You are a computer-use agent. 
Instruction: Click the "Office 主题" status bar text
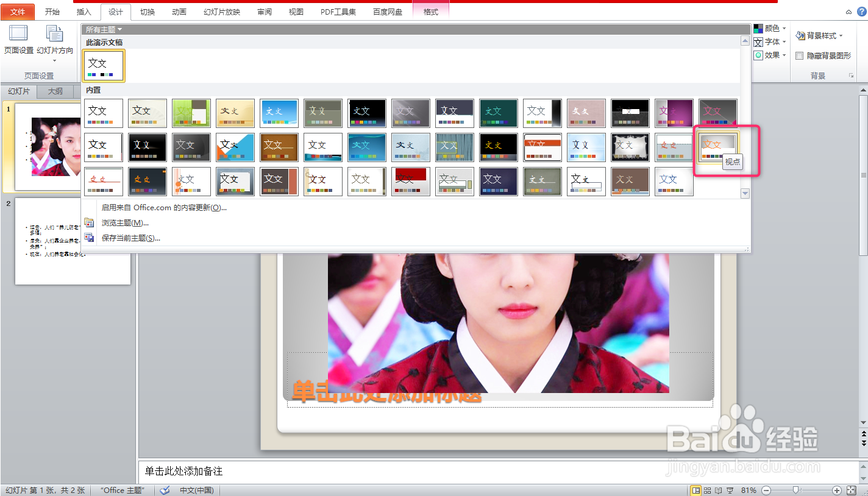[123, 491]
